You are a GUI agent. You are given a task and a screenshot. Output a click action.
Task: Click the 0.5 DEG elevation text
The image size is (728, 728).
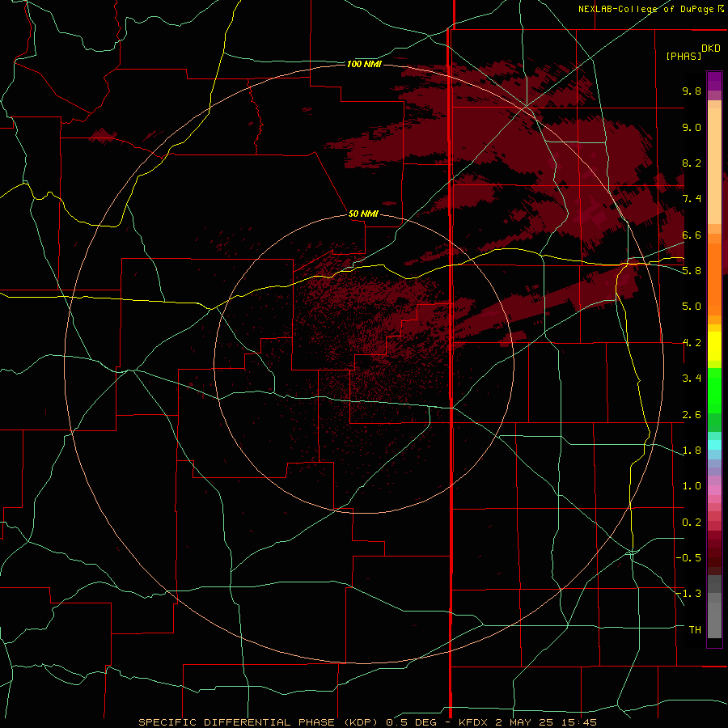coord(412,722)
